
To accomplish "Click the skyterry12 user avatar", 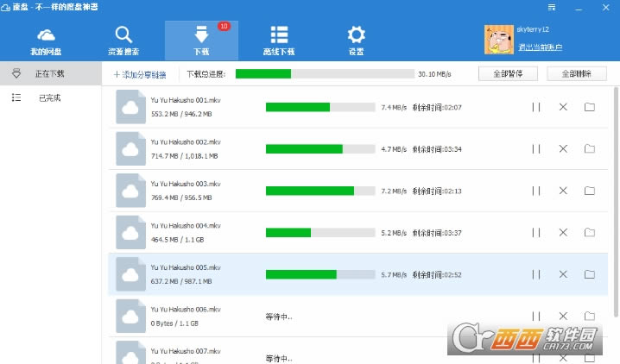I will [498, 37].
